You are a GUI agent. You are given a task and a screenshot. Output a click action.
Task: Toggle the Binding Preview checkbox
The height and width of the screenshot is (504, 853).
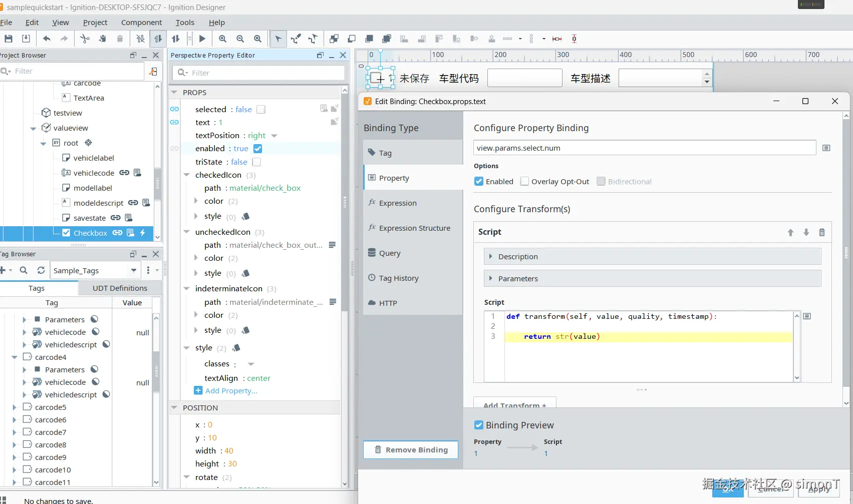[x=479, y=425]
